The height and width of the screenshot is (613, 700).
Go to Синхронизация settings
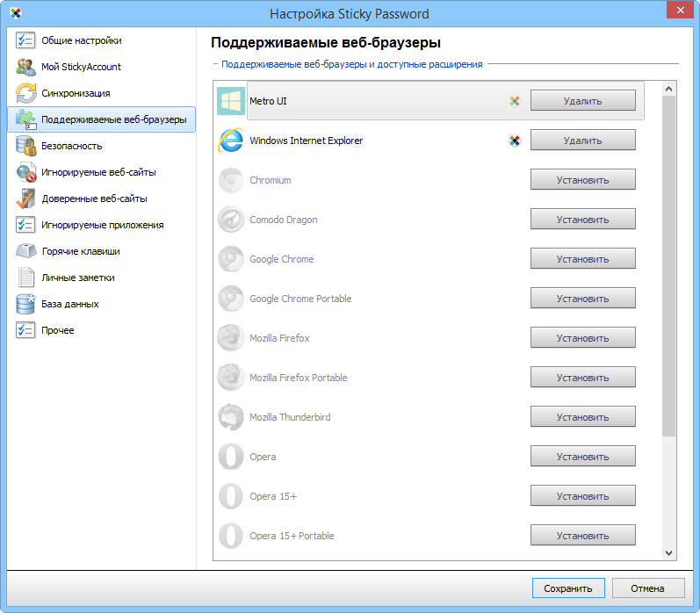tap(101, 93)
